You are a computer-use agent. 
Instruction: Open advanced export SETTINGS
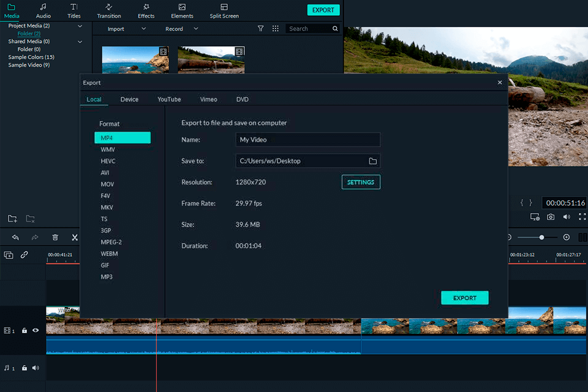[x=361, y=182]
